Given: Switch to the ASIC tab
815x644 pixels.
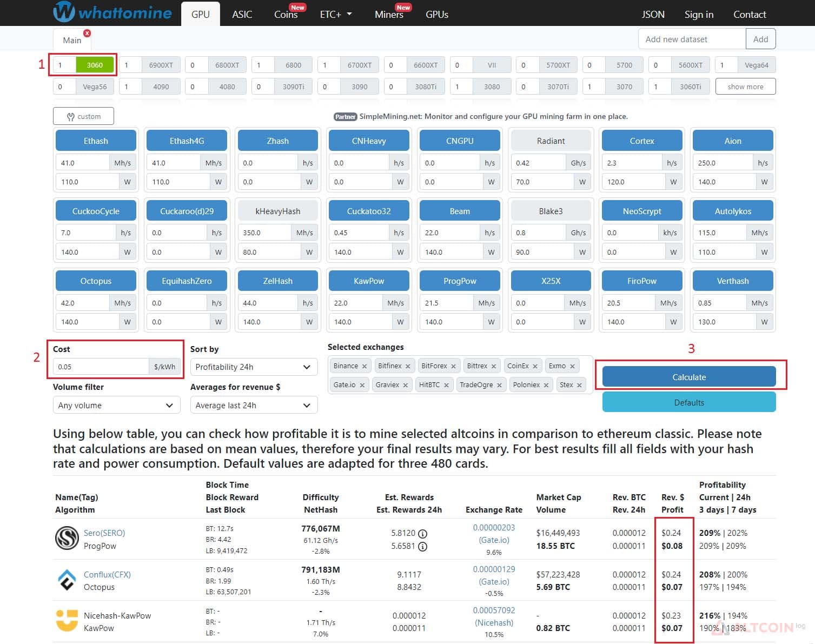Looking at the screenshot, I should (x=242, y=15).
